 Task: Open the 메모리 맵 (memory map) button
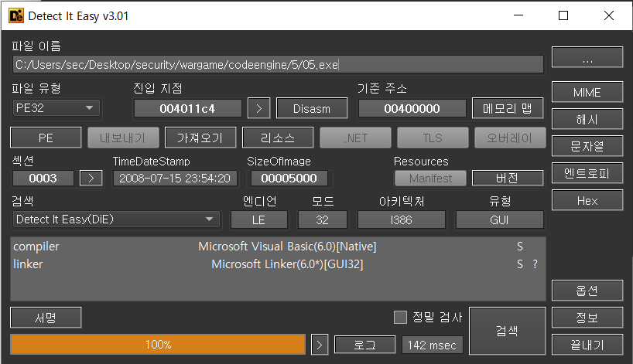click(508, 108)
